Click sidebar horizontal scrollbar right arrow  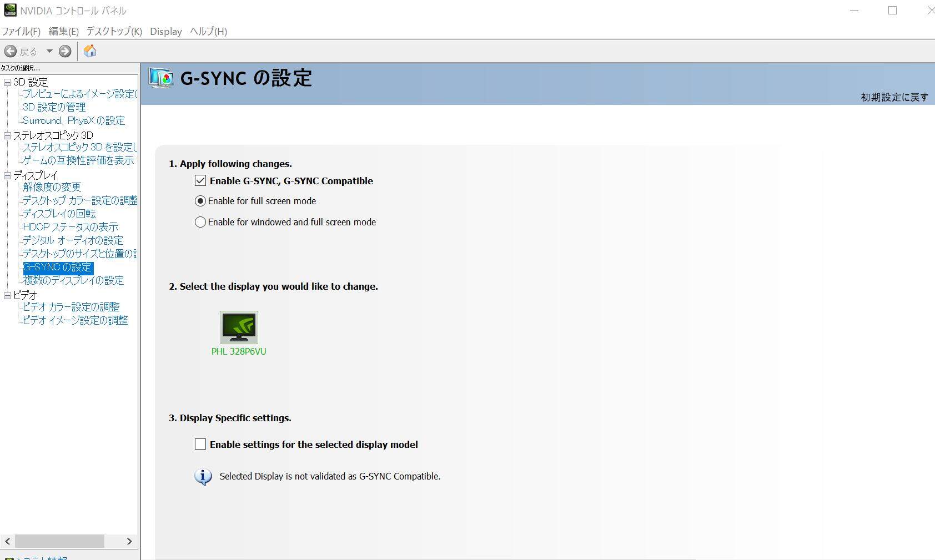(x=129, y=541)
